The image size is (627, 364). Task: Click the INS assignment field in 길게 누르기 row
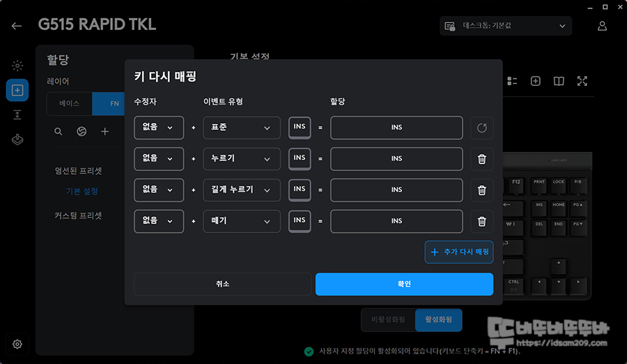[x=396, y=190]
